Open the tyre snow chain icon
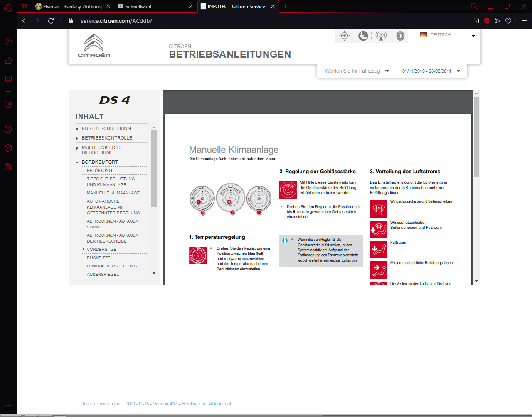Viewport: 532px width, 417px height. pos(400,36)
